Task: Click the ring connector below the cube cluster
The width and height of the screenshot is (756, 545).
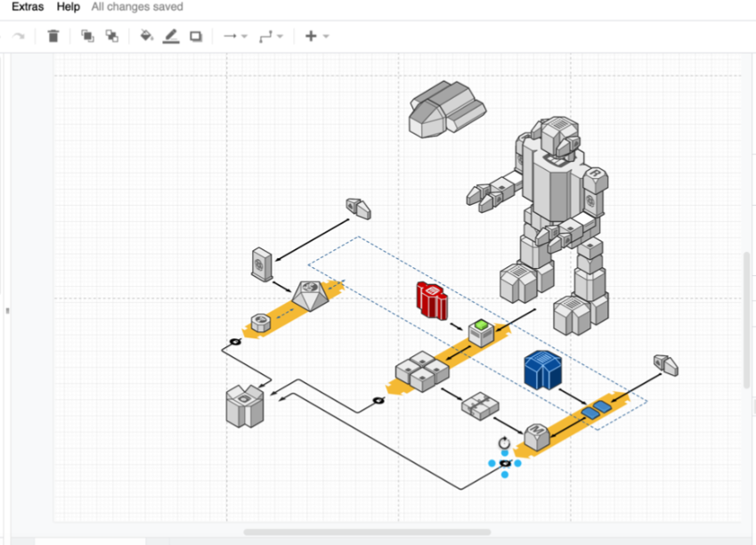Action: point(379,401)
